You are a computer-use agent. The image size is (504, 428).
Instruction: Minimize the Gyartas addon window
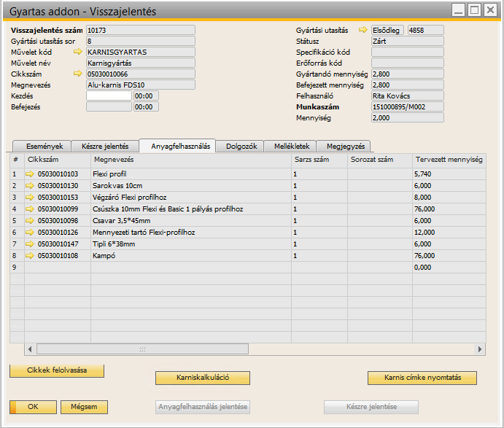tap(459, 10)
